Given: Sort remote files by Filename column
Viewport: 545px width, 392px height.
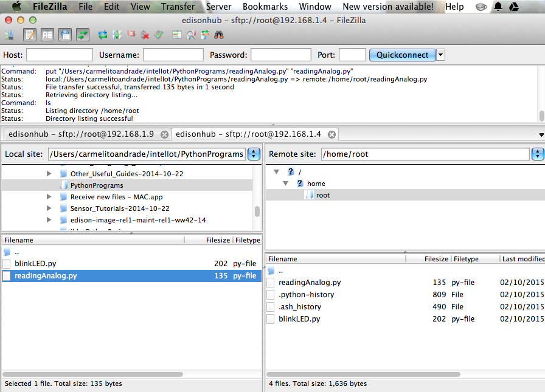Looking at the screenshot, I should (x=336, y=259).
